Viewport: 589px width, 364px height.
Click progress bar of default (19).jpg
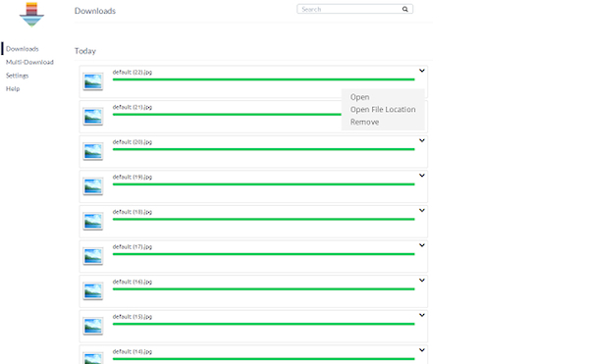tap(264, 184)
